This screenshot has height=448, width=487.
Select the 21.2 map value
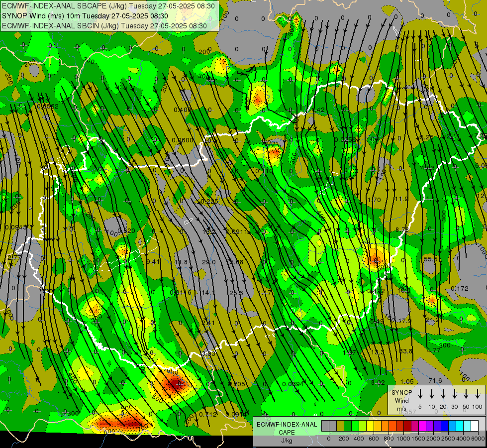[x=433, y=320]
